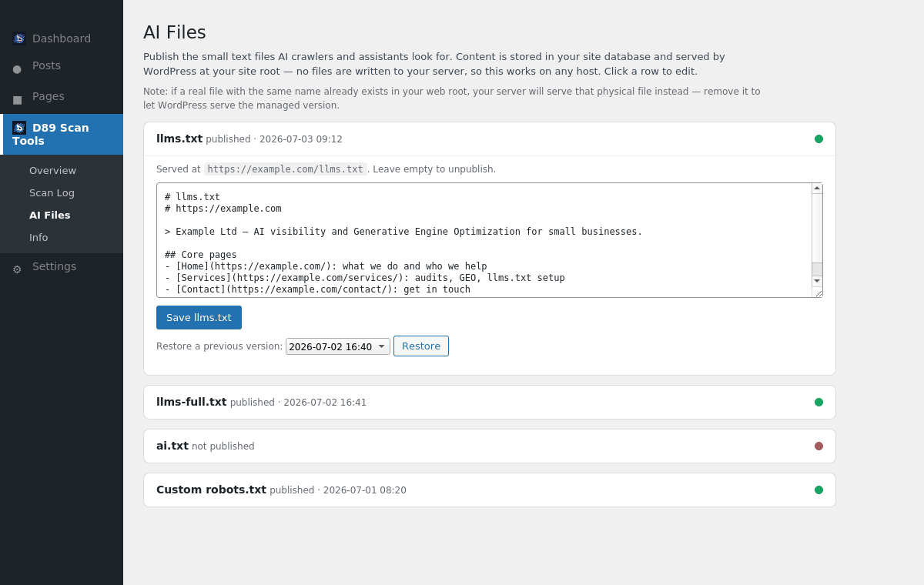Click the Restore button
This screenshot has width=924, height=585.
(x=421, y=346)
